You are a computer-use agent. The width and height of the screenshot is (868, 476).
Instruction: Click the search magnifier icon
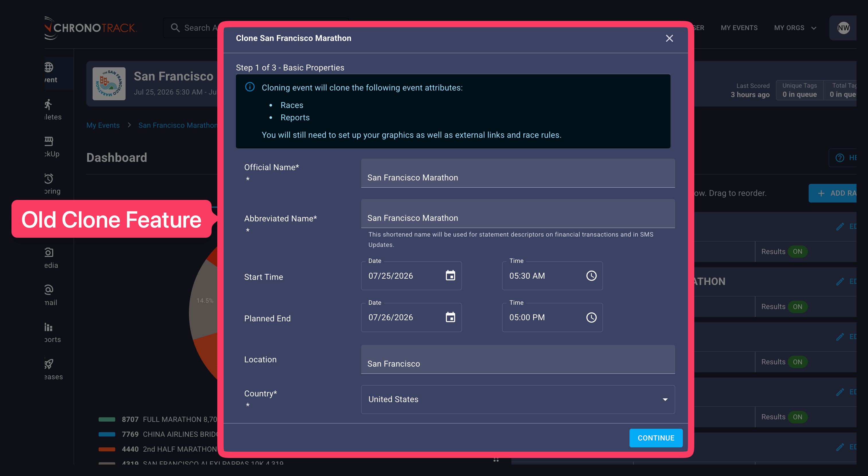point(175,27)
